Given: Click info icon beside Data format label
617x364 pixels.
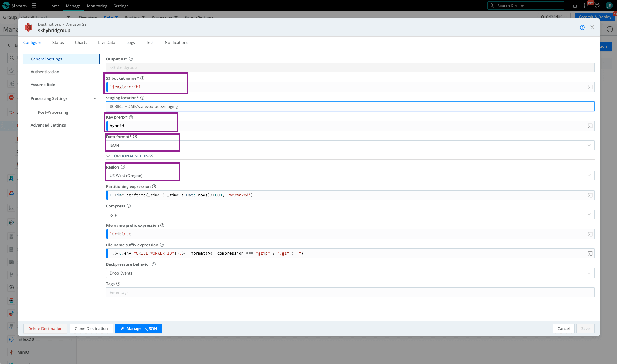Looking at the screenshot, I should click(135, 137).
